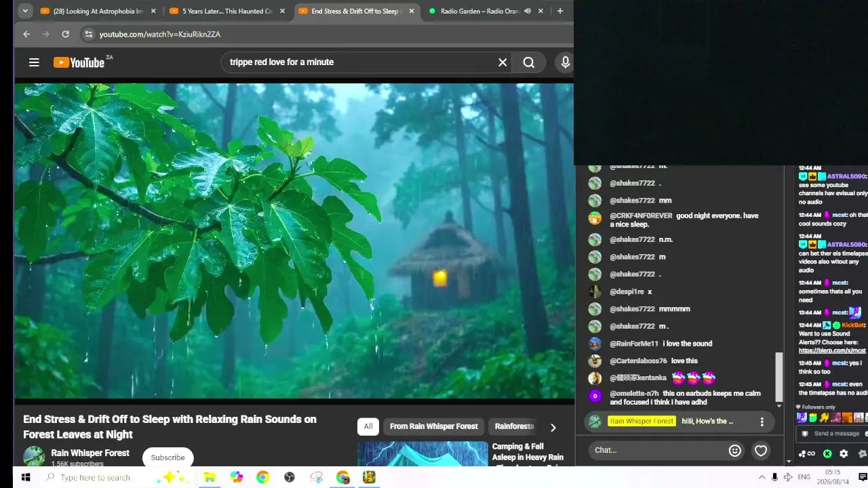The height and width of the screenshot is (488, 868).
Task: Mute the Radio Garden tab audio
Action: (x=527, y=11)
